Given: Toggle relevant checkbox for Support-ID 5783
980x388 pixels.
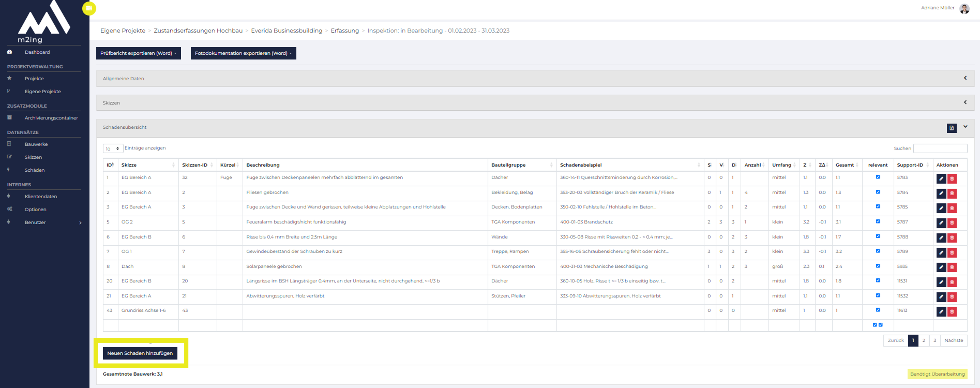Looking at the screenshot, I should tap(878, 177).
